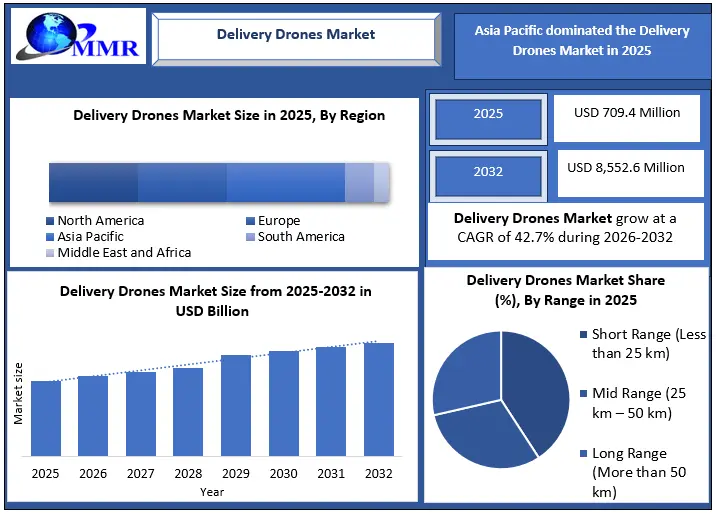Click the Short Range legend marker
Image resolution: width=716 pixels, height=514 pixels.
(x=582, y=335)
